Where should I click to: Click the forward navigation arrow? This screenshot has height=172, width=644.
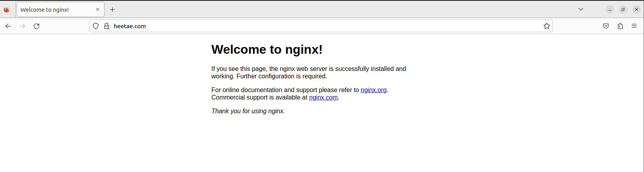pos(22,26)
